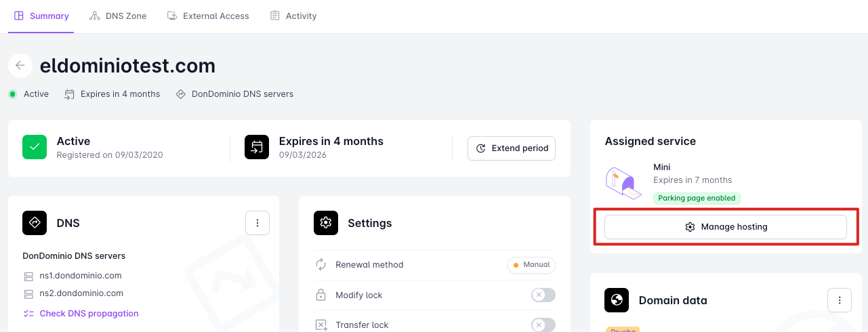Open the DNS card three-dot menu
868x332 pixels.
tap(257, 223)
